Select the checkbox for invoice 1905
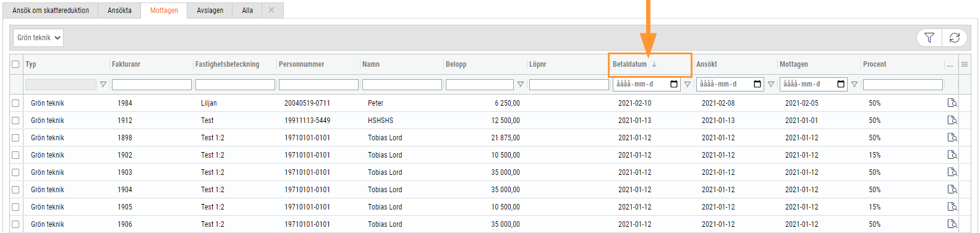Image resolution: width=980 pixels, height=233 pixels. pos(15,207)
